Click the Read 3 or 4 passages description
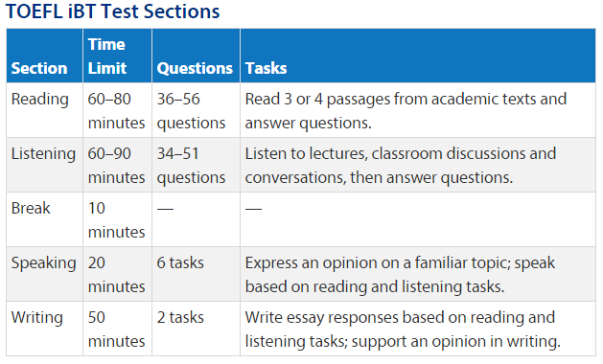This screenshot has height=364, width=603. [406, 111]
